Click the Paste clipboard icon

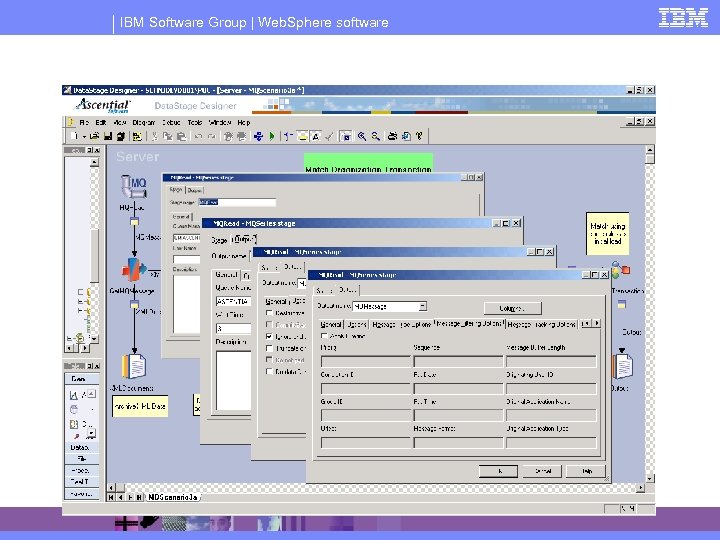click(181, 136)
